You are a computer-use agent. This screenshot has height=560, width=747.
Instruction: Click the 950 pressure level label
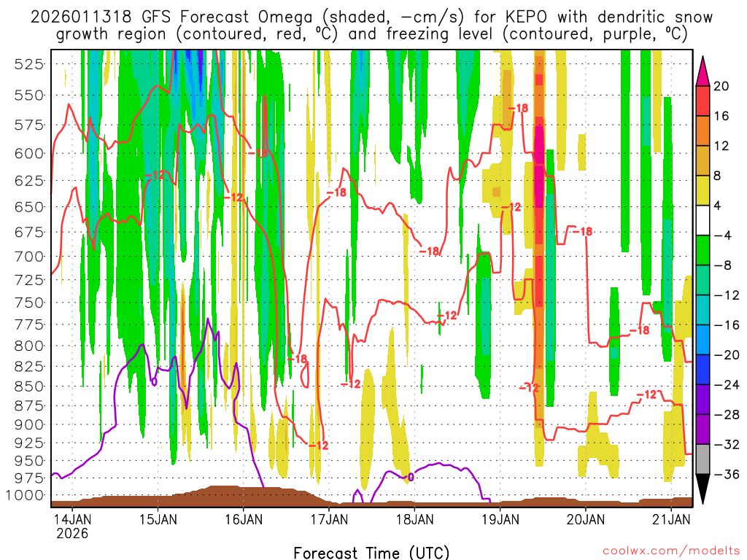pyautogui.click(x=29, y=461)
